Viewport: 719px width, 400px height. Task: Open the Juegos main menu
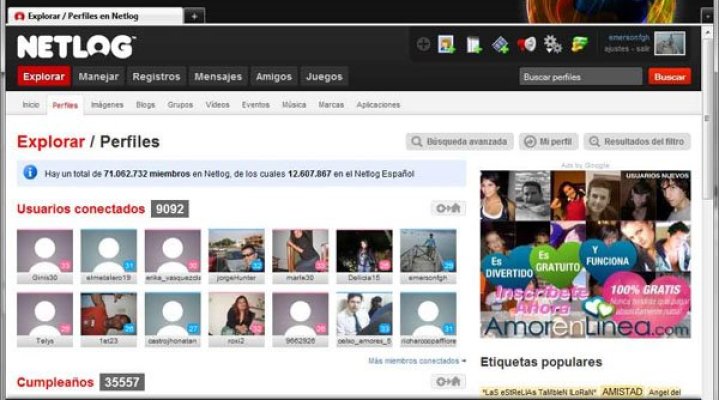tap(324, 77)
